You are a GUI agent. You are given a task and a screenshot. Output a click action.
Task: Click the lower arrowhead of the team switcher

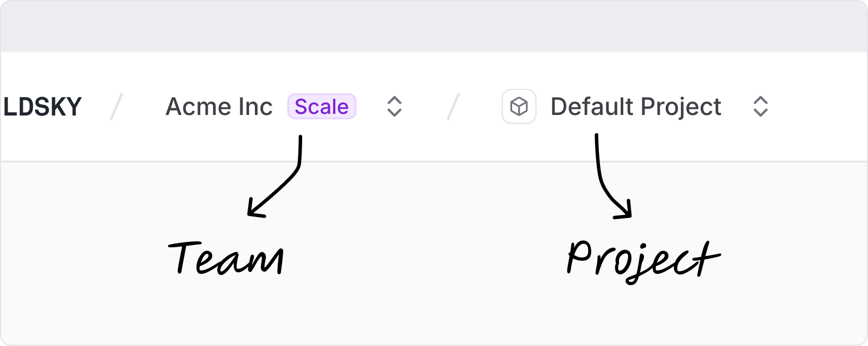tap(394, 113)
